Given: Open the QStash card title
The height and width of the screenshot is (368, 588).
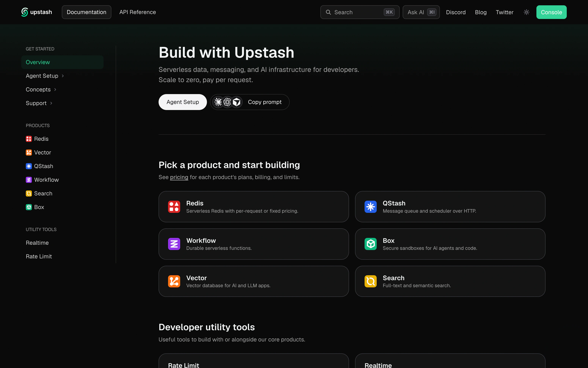Looking at the screenshot, I should pyautogui.click(x=394, y=203).
